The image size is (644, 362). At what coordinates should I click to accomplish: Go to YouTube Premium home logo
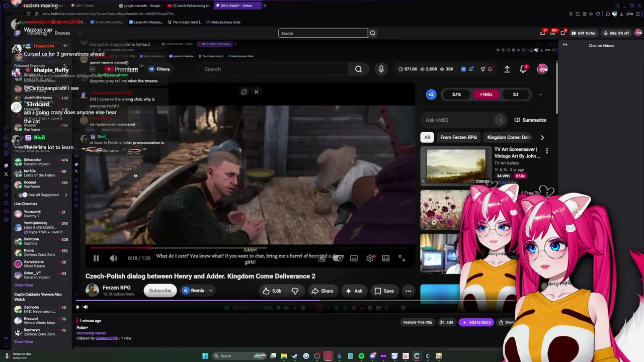coord(121,69)
